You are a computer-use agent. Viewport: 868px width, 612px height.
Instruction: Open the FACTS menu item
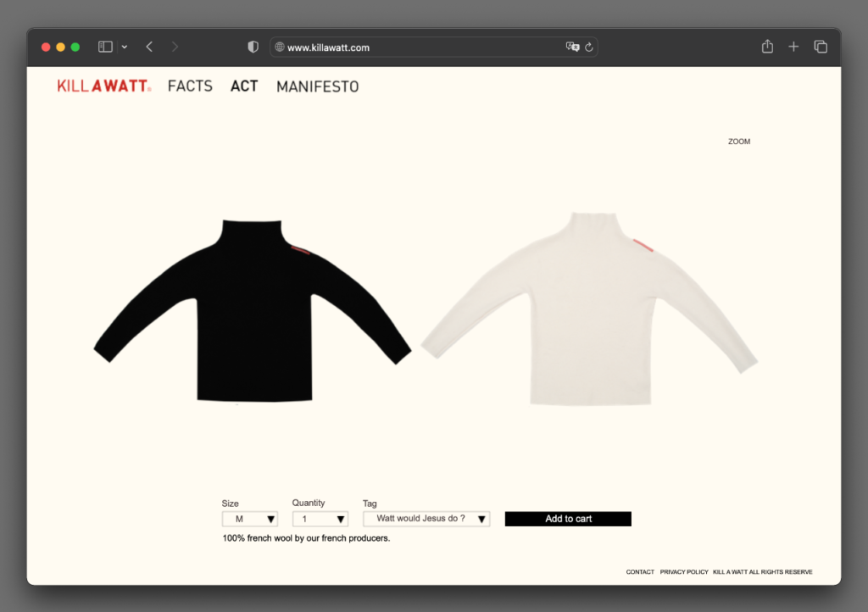190,86
